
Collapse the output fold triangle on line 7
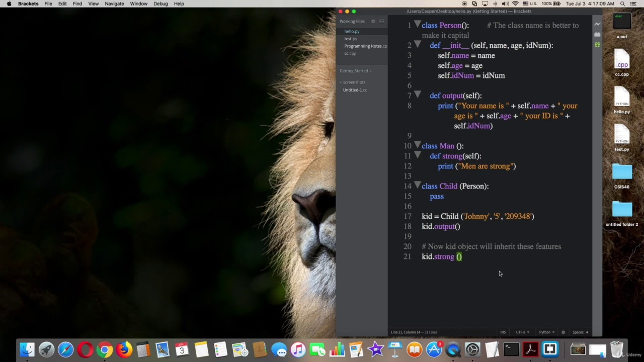pos(417,95)
